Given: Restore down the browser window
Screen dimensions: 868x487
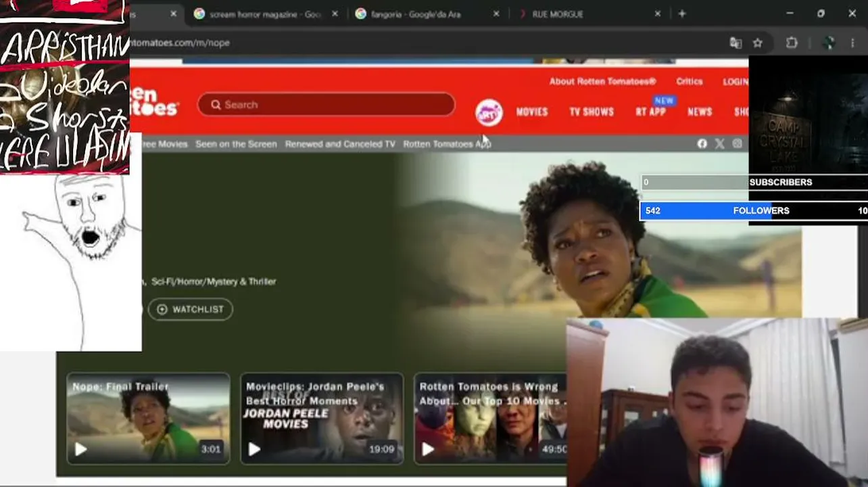Looking at the screenshot, I should [821, 14].
